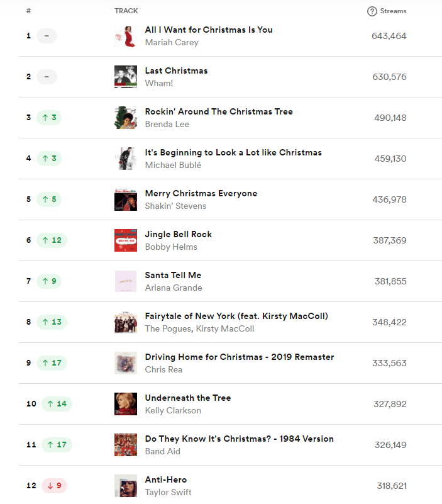The image size is (442, 504).
Task: Click Michael Bublé's album artwork
Action: coord(125,158)
